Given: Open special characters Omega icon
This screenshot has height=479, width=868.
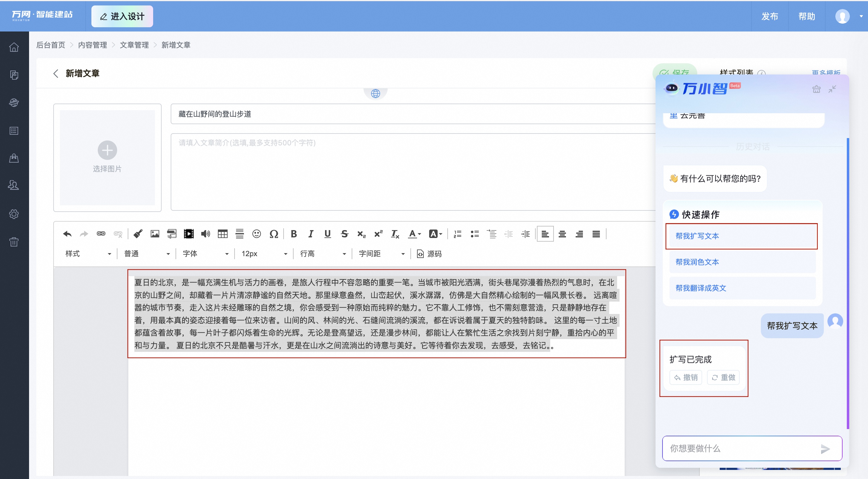Looking at the screenshot, I should (274, 234).
